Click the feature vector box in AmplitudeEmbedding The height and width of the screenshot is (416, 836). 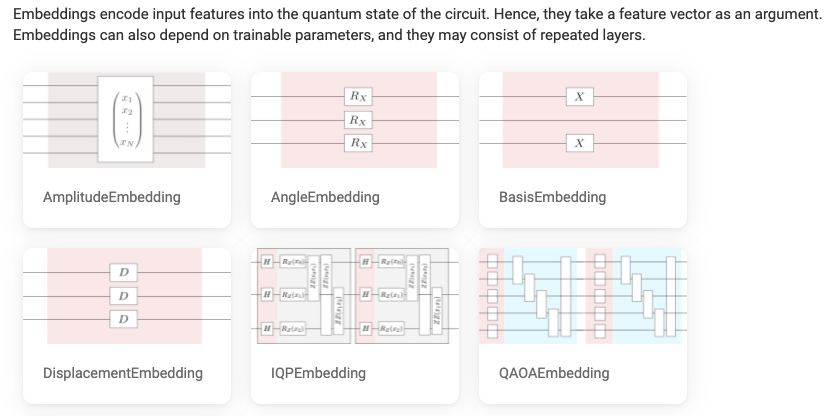click(x=126, y=120)
